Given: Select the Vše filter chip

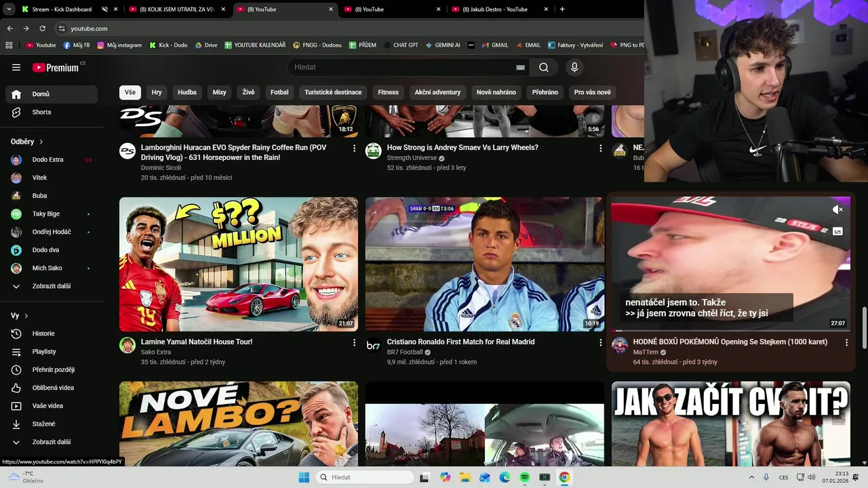Looking at the screenshot, I should click(x=130, y=92).
